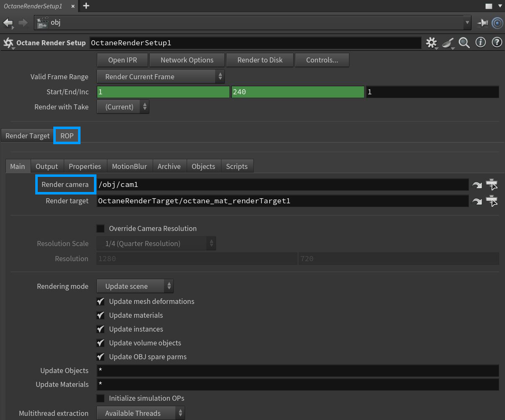Click the gear settings icon in parameter header
505x420 pixels.
tap(431, 43)
